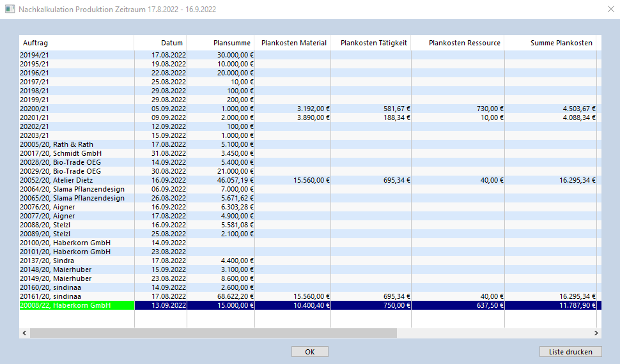Click the OK button
The width and height of the screenshot is (620, 364).
pos(309,352)
